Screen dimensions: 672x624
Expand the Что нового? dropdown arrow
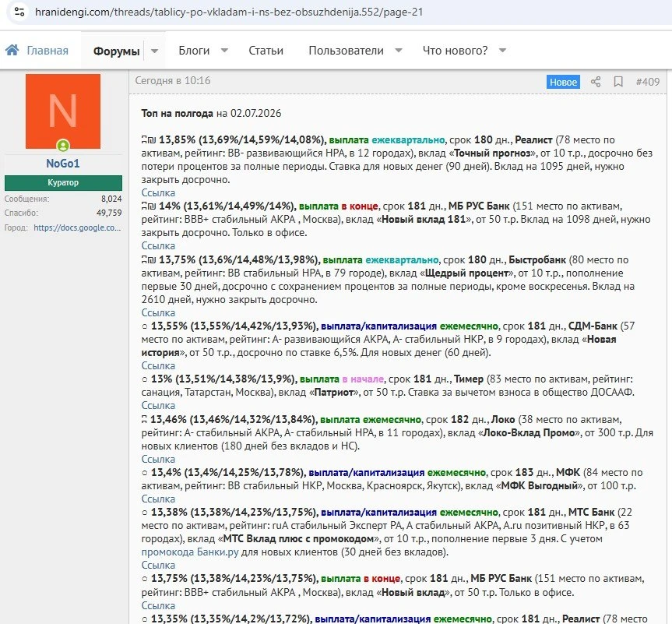click(503, 50)
